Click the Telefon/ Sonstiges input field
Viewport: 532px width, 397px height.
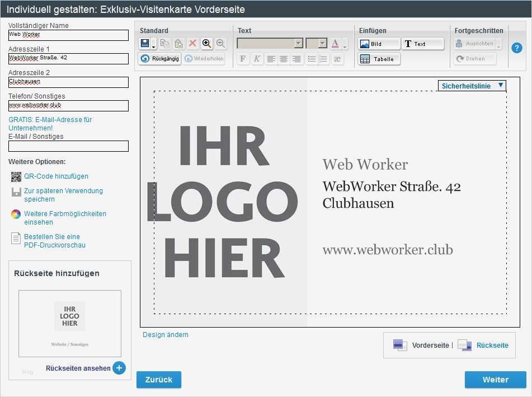(69, 106)
